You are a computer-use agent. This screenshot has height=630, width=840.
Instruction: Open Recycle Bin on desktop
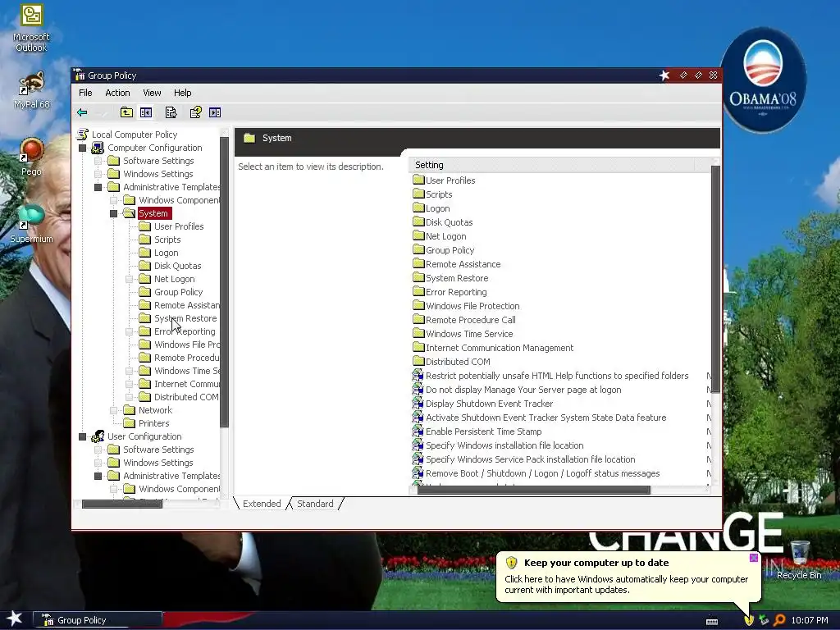click(x=799, y=560)
